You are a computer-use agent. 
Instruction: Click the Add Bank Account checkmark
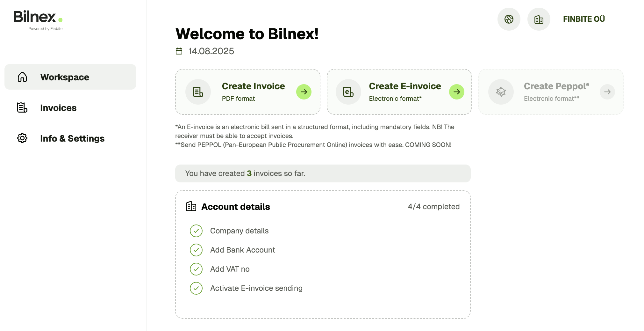click(196, 250)
